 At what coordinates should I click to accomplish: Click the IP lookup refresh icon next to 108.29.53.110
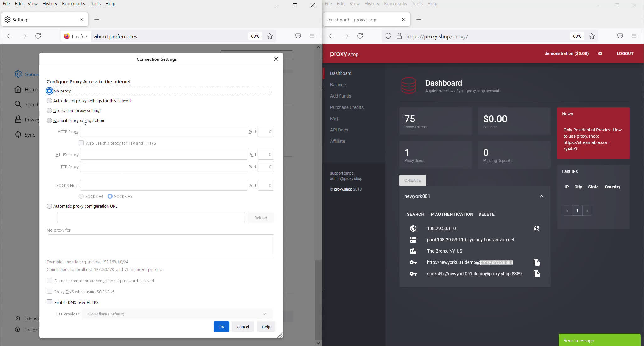[x=536, y=228]
